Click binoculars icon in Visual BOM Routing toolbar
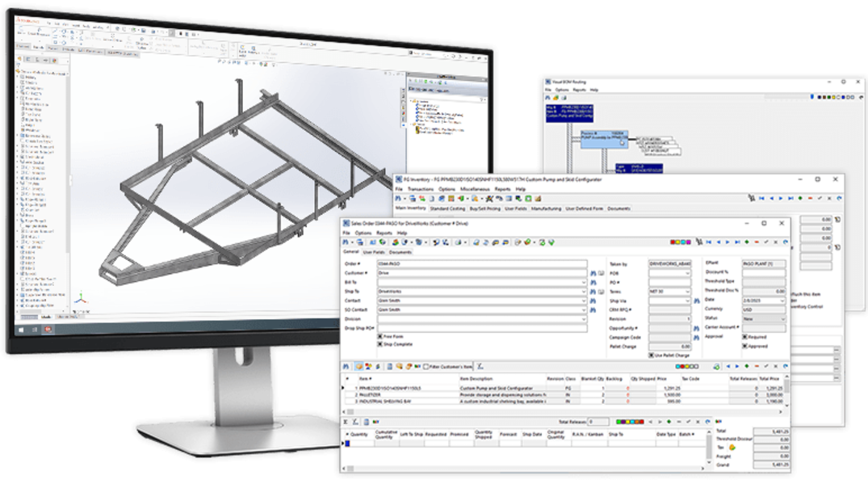Screen dimensions: 868x480 coord(548,98)
